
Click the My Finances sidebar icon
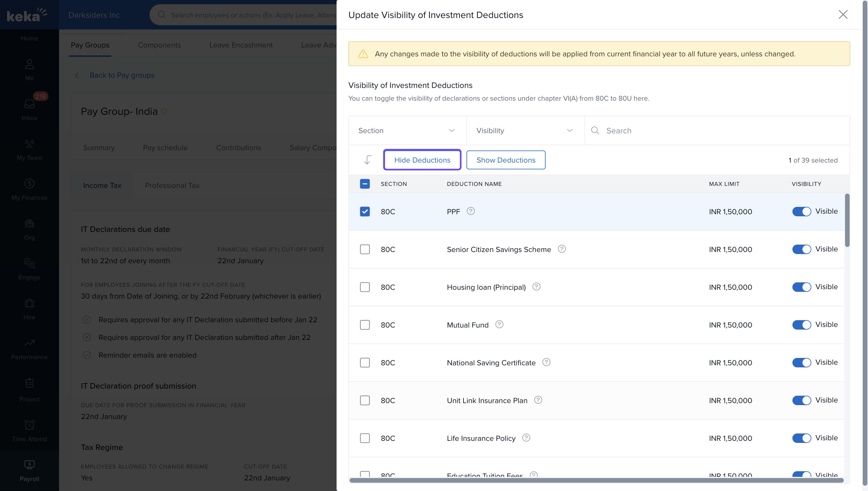pos(29,184)
